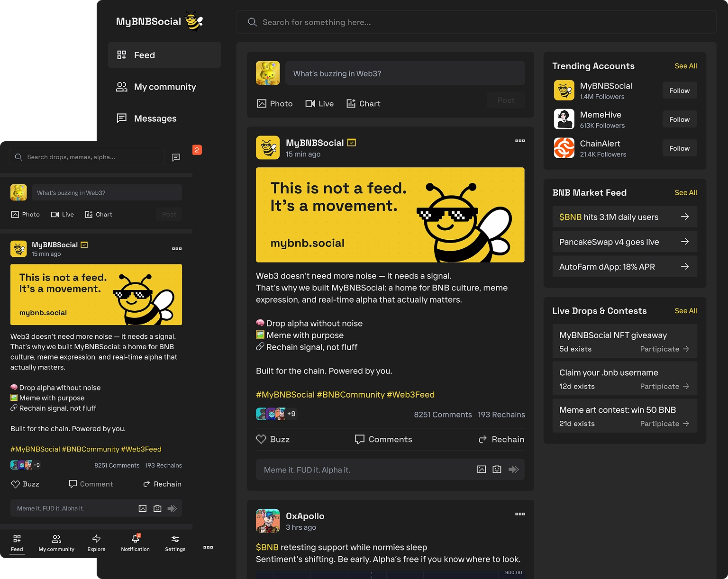Participate in Claim your .bnb username
Viewport: 728px width, 579px height.
[664, 386]
